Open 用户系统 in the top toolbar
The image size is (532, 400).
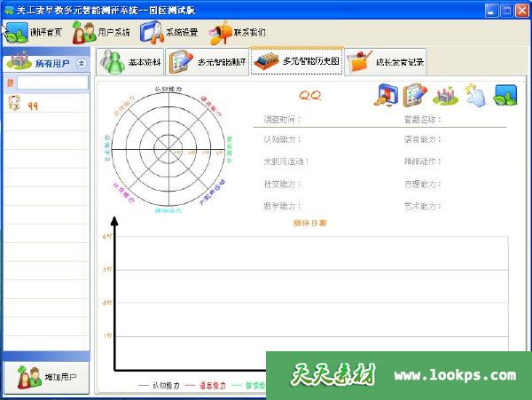101,33
